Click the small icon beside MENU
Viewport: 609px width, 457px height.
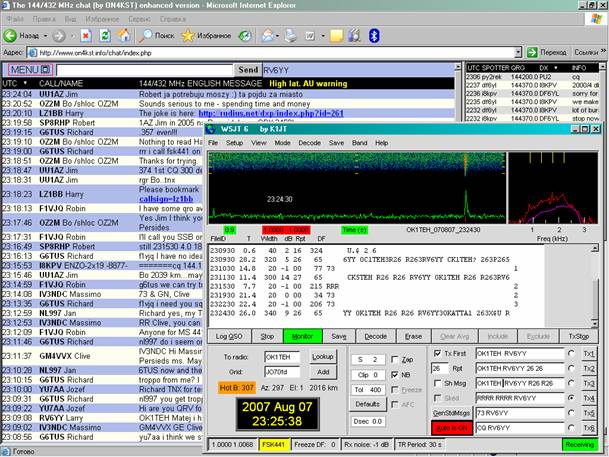pos(45,70)
